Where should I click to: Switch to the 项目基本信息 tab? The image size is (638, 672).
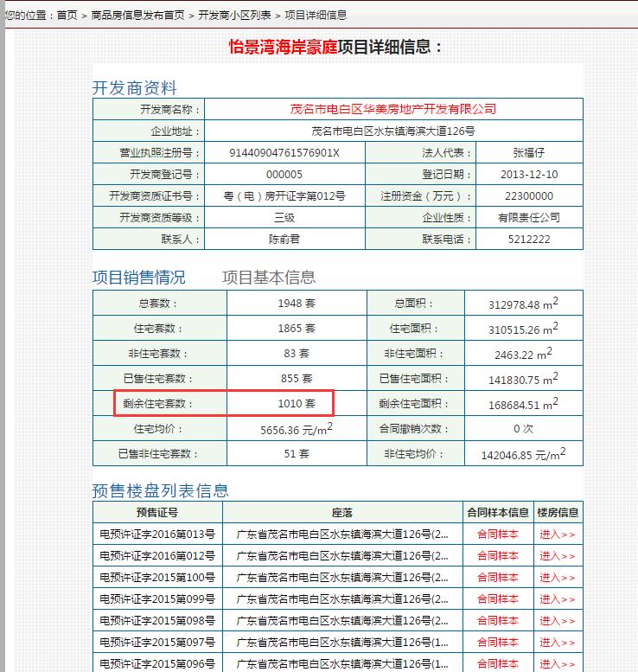[269, 278]
